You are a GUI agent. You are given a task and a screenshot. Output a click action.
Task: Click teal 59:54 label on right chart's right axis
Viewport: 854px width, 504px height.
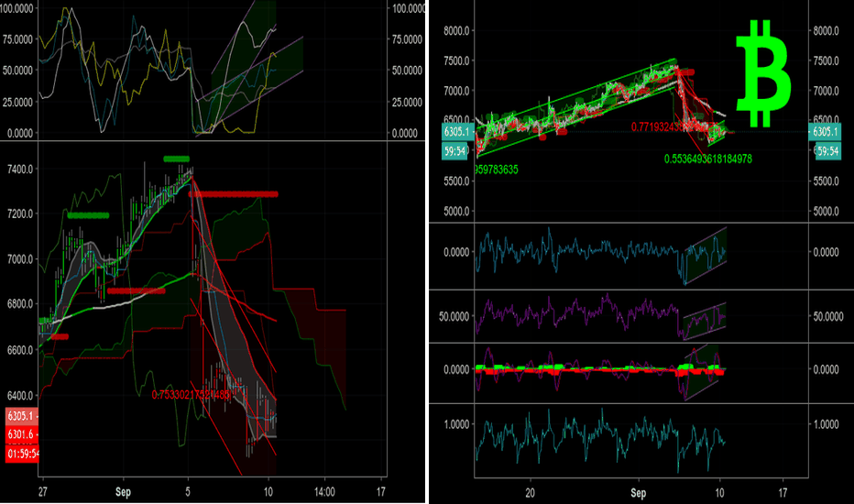827,151
